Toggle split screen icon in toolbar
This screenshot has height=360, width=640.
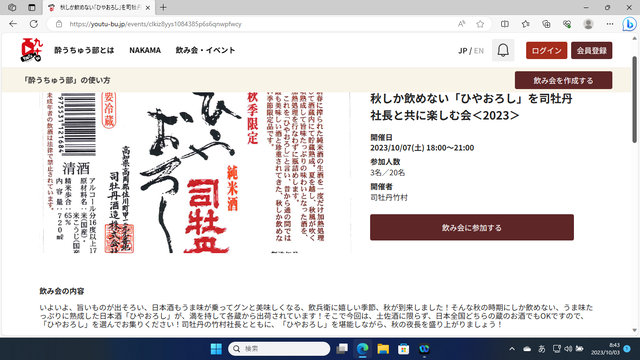point(505,24)
